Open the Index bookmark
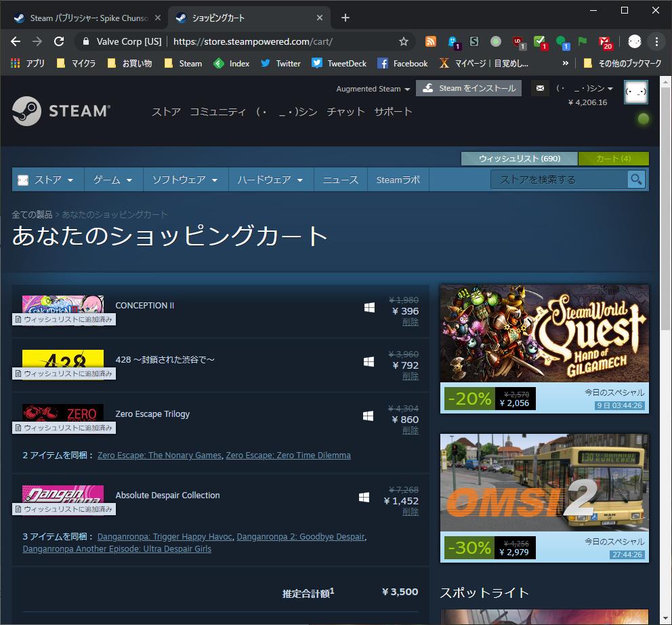 [x=232, y=64]
